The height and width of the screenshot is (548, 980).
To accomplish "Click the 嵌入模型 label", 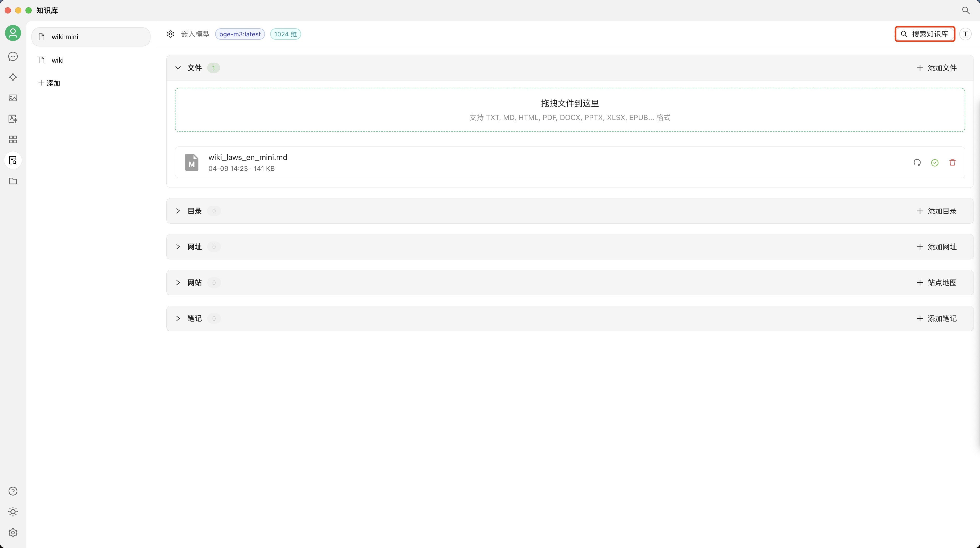I will tap(195, 34).
